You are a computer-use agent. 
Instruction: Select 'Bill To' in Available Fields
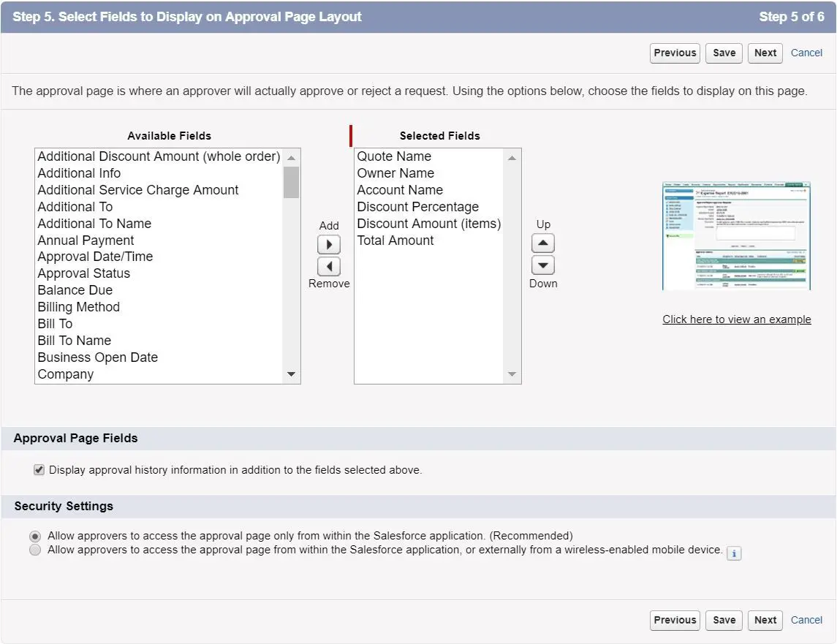click(159, 324)
